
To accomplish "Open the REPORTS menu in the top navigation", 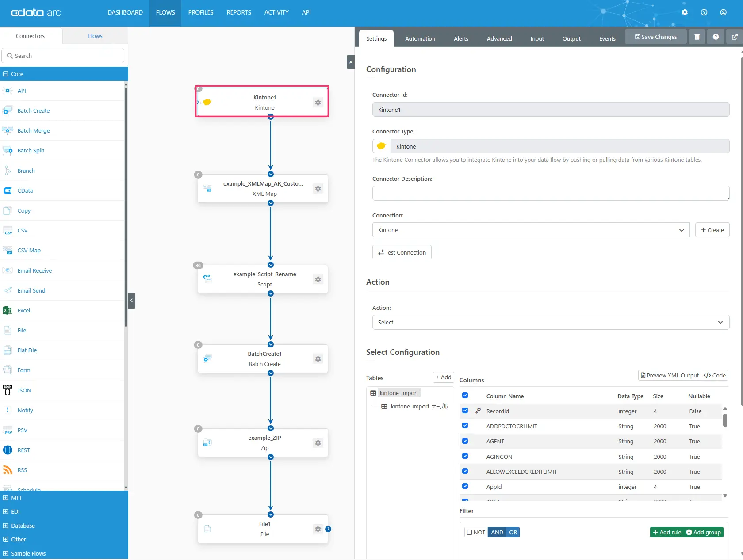I will 239,12.
